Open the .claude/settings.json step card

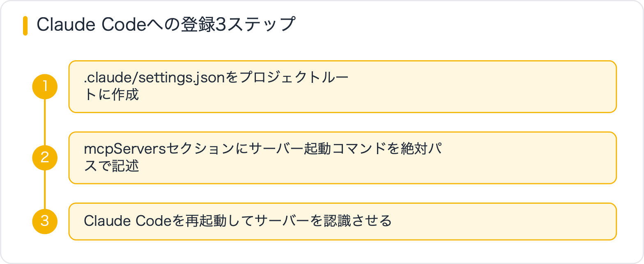343,86
